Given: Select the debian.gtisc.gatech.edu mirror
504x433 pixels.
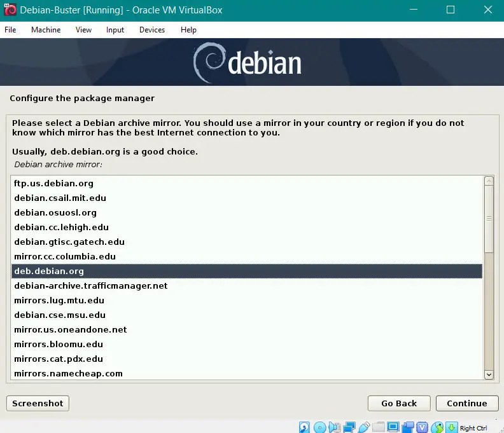Looking at the screenshot, I should pos(247,242).
